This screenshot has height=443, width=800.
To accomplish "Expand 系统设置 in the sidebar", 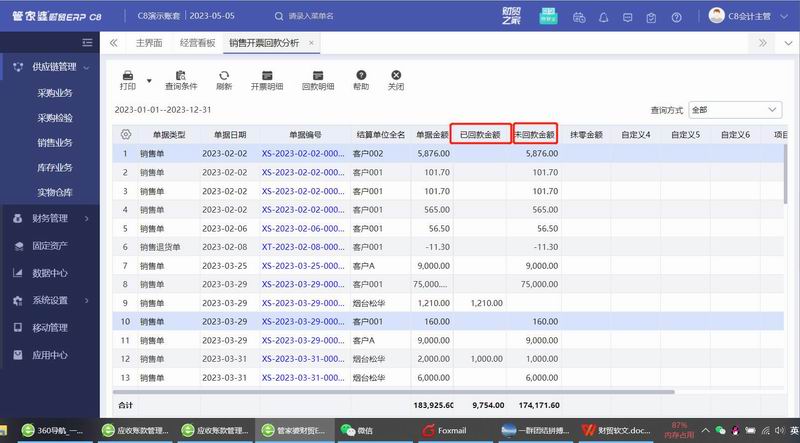I will 52,300.
